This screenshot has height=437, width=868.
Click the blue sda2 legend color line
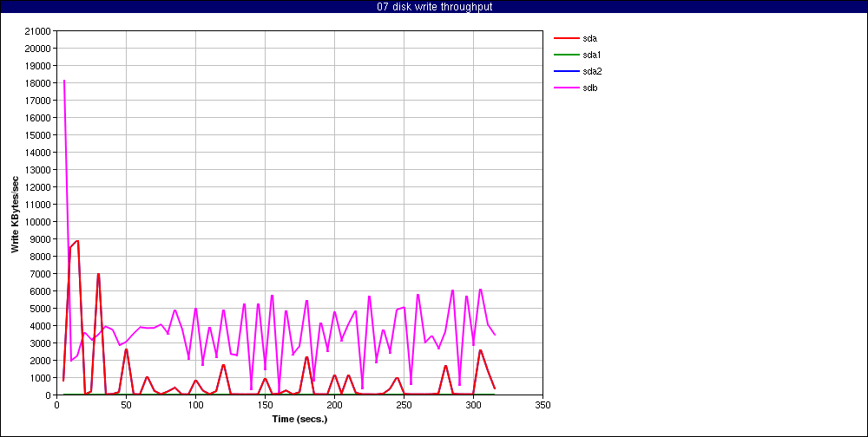pos(566,71)
